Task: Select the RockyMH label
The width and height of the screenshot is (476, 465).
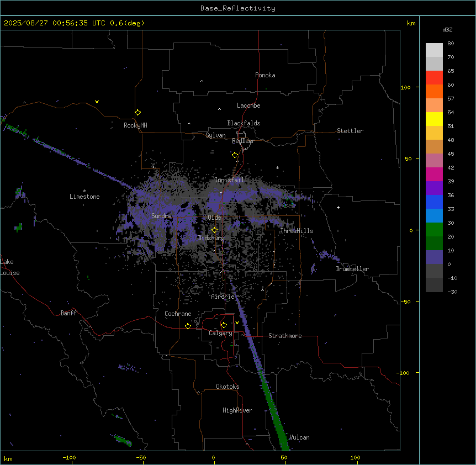Action: pyautogui.click(x=135, y=125)
